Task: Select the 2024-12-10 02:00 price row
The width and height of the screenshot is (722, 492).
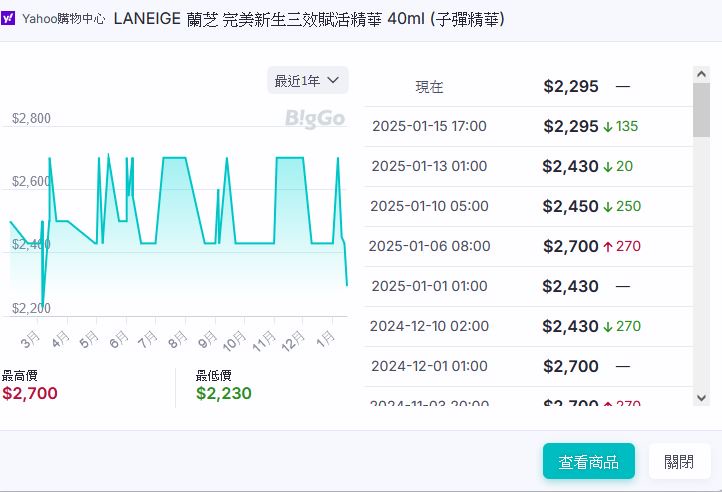Action: click(x=527, y=326)
